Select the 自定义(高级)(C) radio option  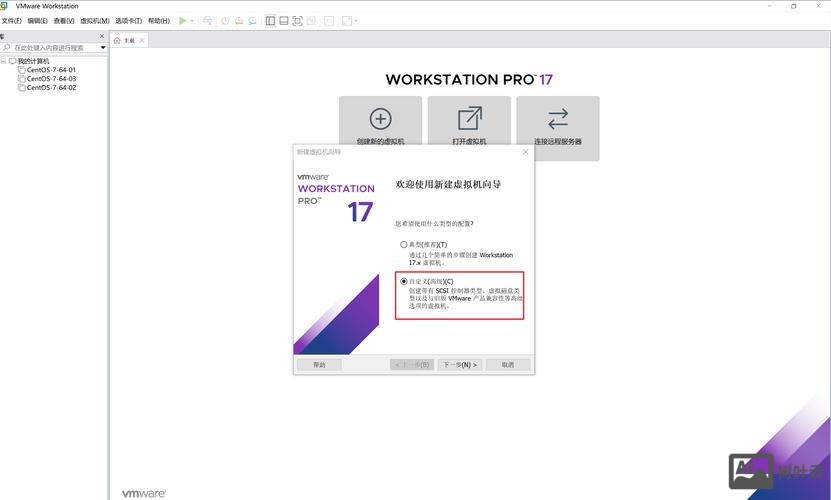click(x=404, y=281)
